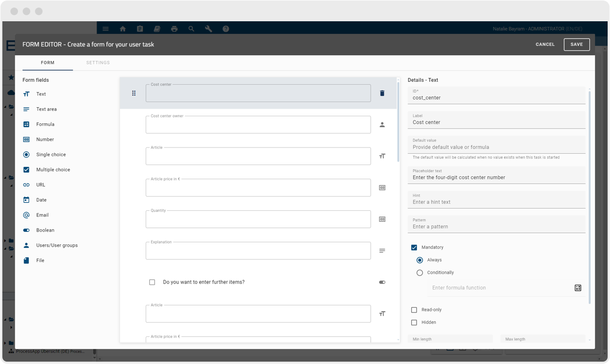Tick the 'Do you want to enter further items?' checkbox
Image resolution: width=610 pixels, height=364 pixels.
[152, 282]
